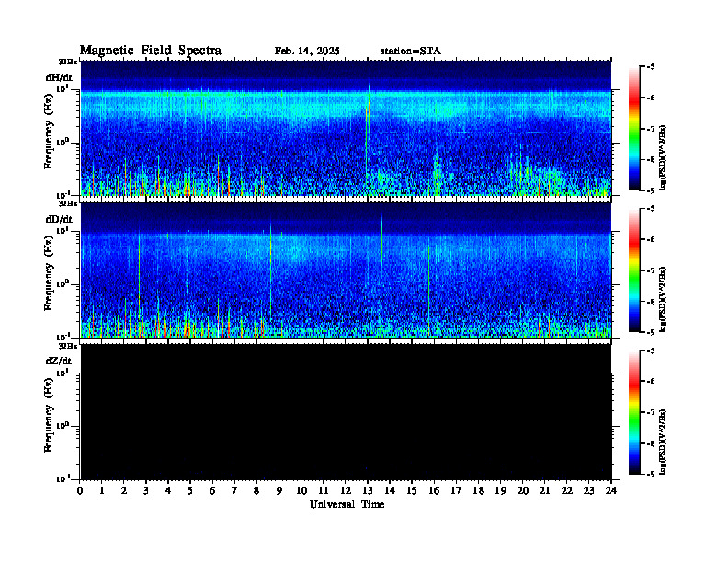Click hour 10 on the time axis

click(301, 491)
